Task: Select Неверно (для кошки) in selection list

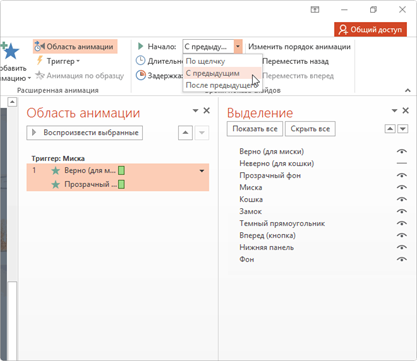Action: tap(277, 164)
